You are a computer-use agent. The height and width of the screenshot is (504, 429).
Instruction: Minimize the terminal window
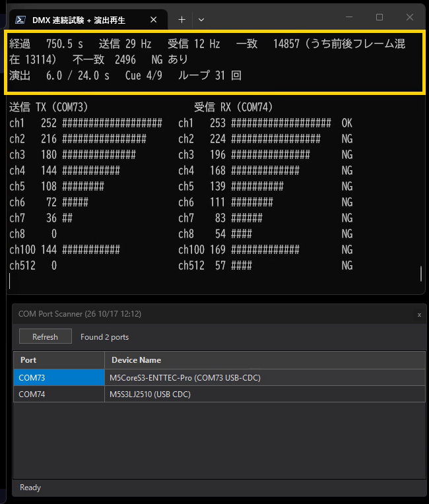pyautogui.click(x=349, y=17)
